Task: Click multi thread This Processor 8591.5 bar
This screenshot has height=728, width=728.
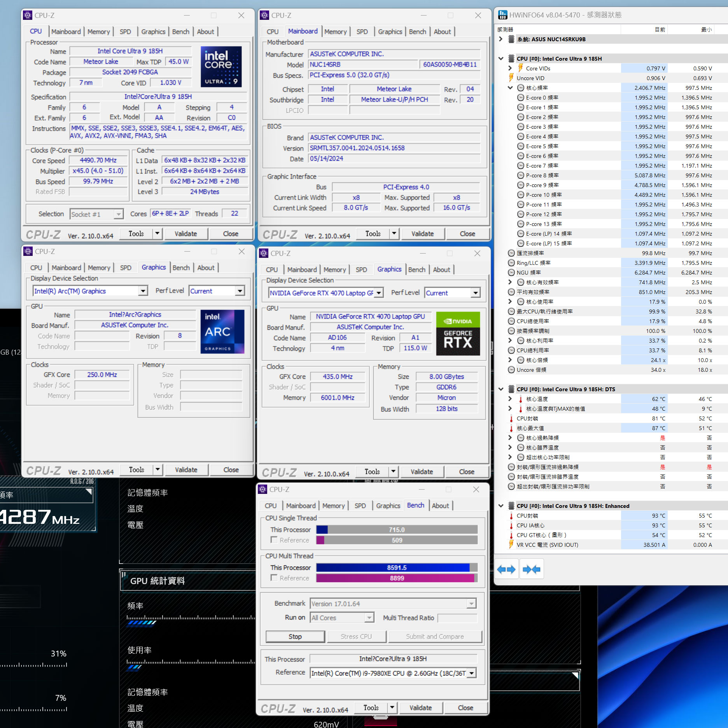Action: click(397, 568)
